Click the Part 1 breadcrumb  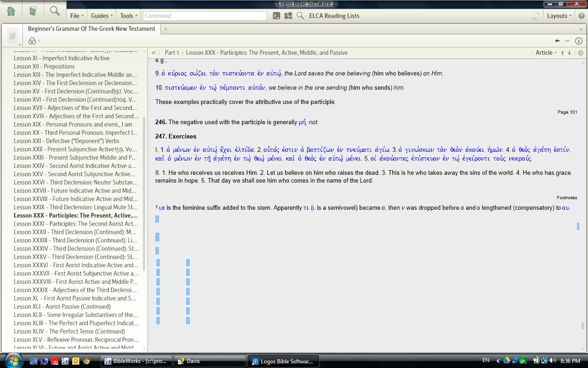(x=172, y=53)
